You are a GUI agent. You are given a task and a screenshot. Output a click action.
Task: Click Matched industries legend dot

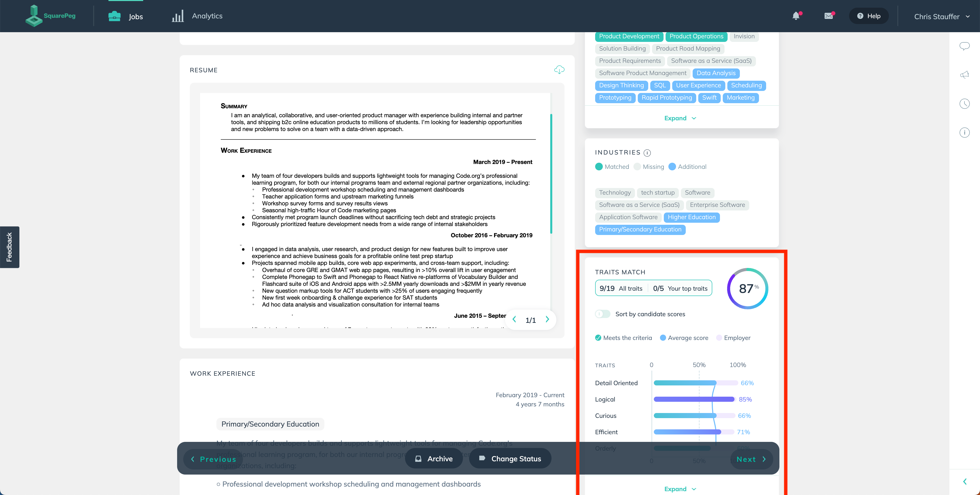pyautogui.click(x=599, y=167)
